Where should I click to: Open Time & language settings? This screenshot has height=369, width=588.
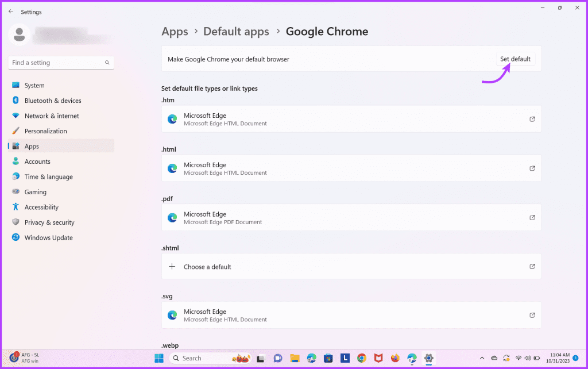pyautogui.click(x=61, y=176)
